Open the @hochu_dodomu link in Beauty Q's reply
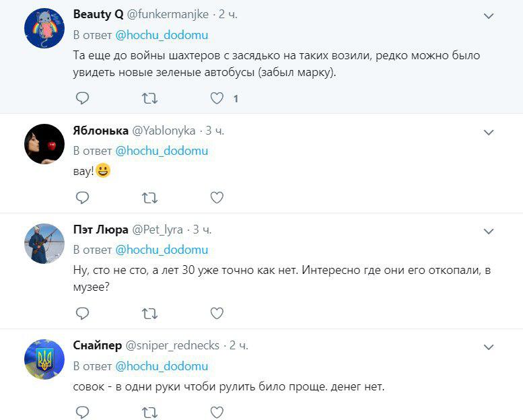 (x=162, y=34)
